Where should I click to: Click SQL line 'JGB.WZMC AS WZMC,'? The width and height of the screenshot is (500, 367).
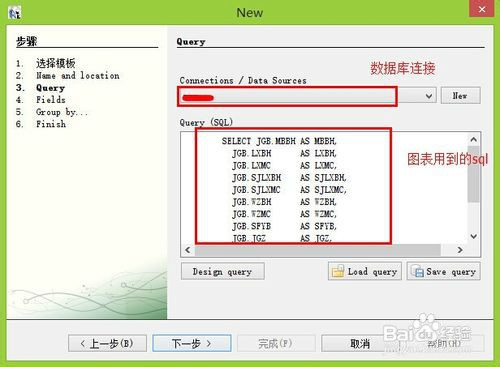tap(284, 214)
